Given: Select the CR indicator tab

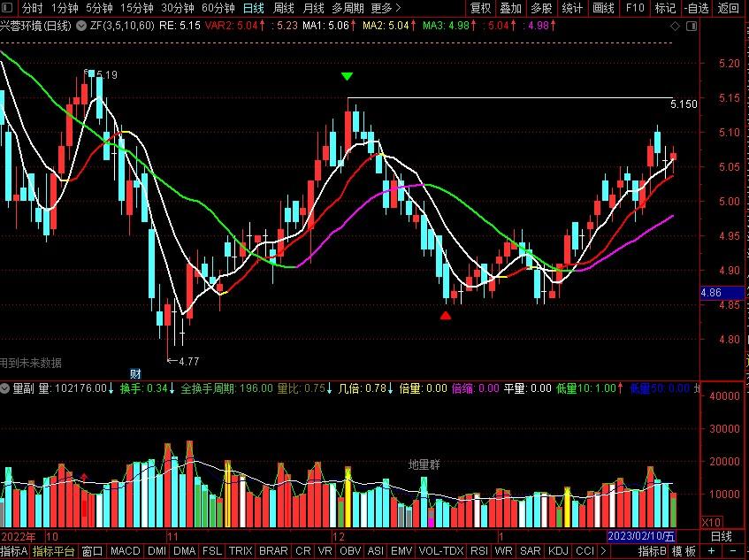Looking at the screenshot, I should 302,551.
